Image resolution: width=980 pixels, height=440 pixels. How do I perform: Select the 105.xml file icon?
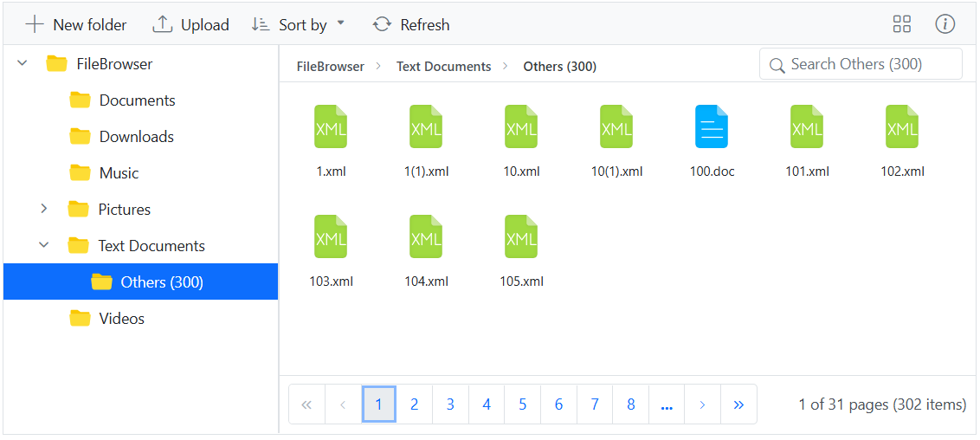[521, 236]
